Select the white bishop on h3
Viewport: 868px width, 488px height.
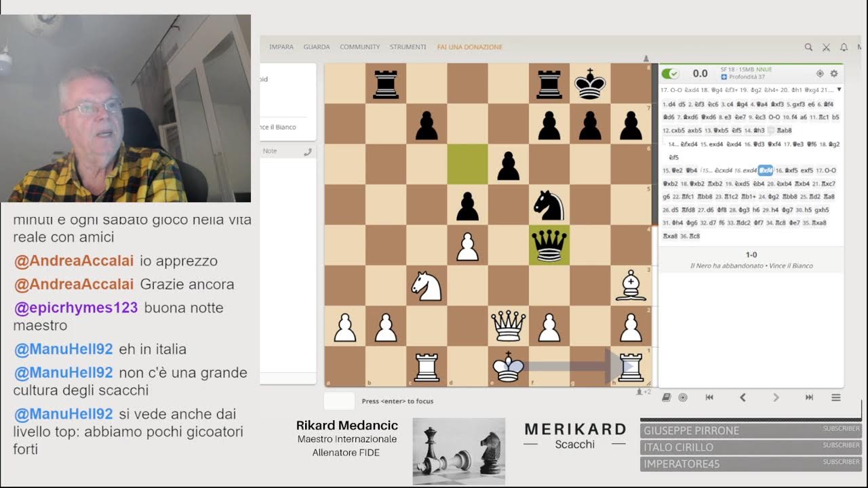(631, 286)
